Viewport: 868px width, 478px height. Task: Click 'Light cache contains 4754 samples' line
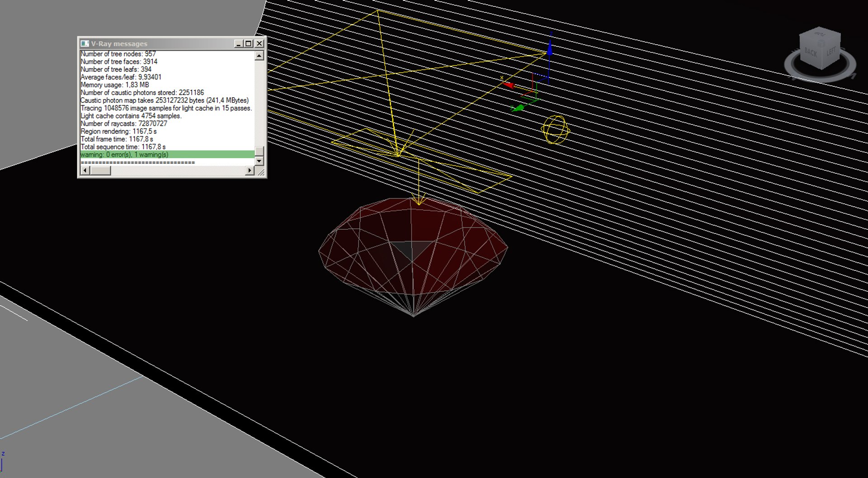[131, 116]
